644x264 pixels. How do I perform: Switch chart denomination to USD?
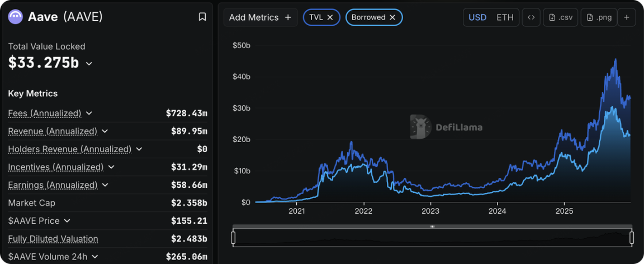477,17
